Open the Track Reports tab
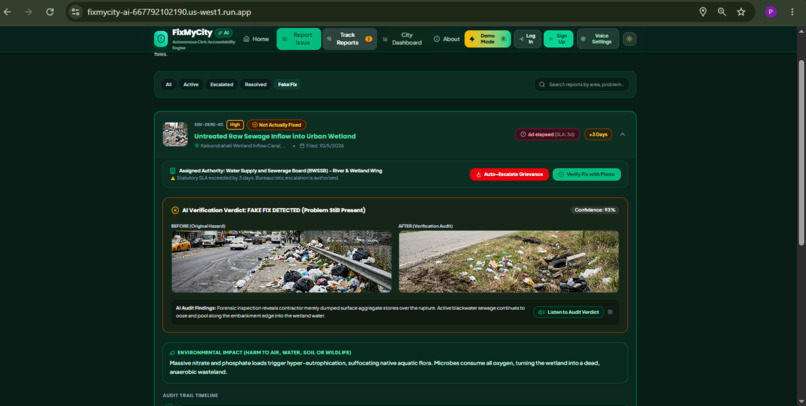Screen dimensions: 806x406 (x=350, y=39)
